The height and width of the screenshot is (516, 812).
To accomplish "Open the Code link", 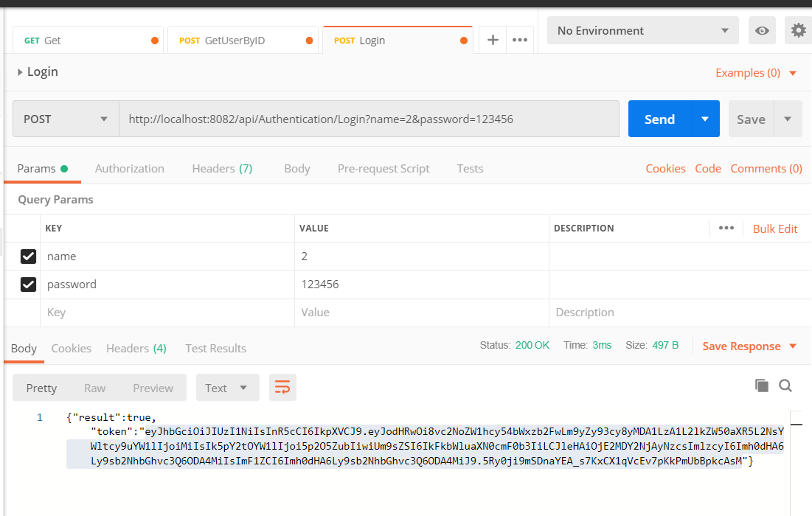I will 708,169.
